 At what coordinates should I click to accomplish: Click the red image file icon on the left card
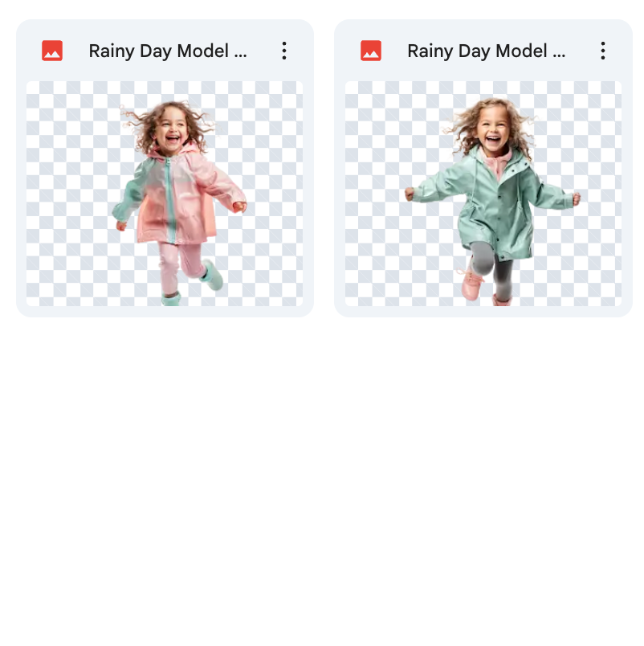coord(52,51)
